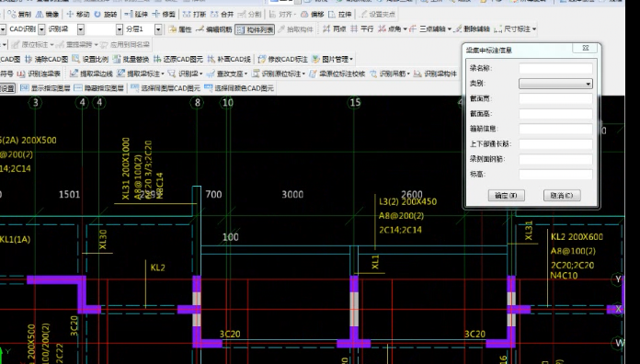
Task: Select the 镜像 (Mirror) tool
Action: (47, 15)
